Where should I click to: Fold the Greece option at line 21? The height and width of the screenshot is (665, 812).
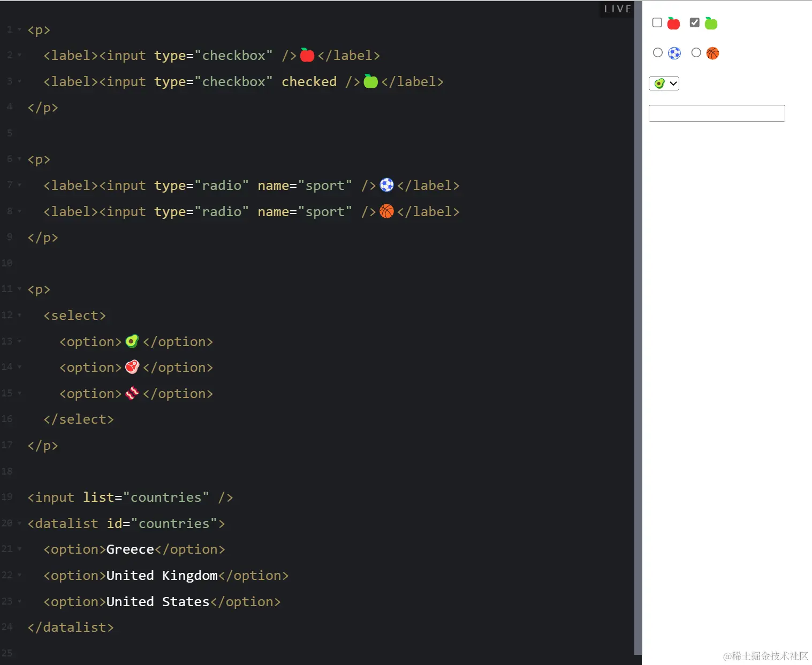coord(19,548)
